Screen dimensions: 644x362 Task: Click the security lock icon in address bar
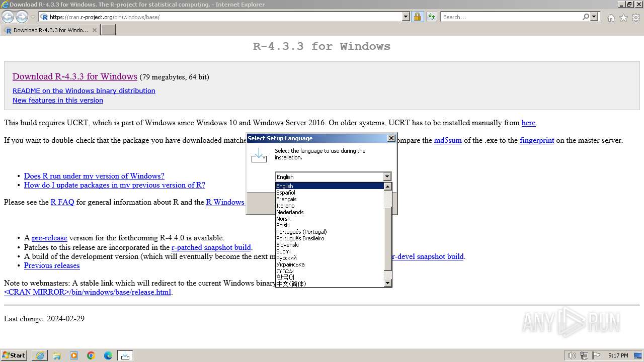tap(417, 17)
